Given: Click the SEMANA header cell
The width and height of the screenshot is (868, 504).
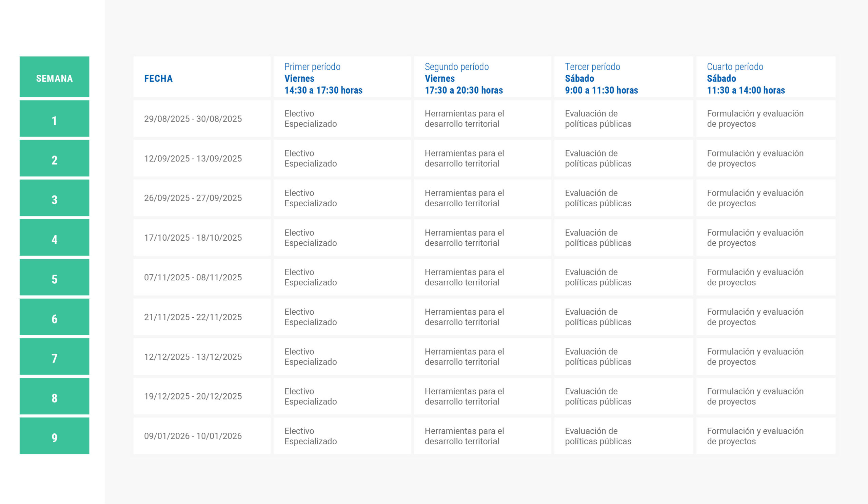Looking at the screenshot, I should [55, 77].
